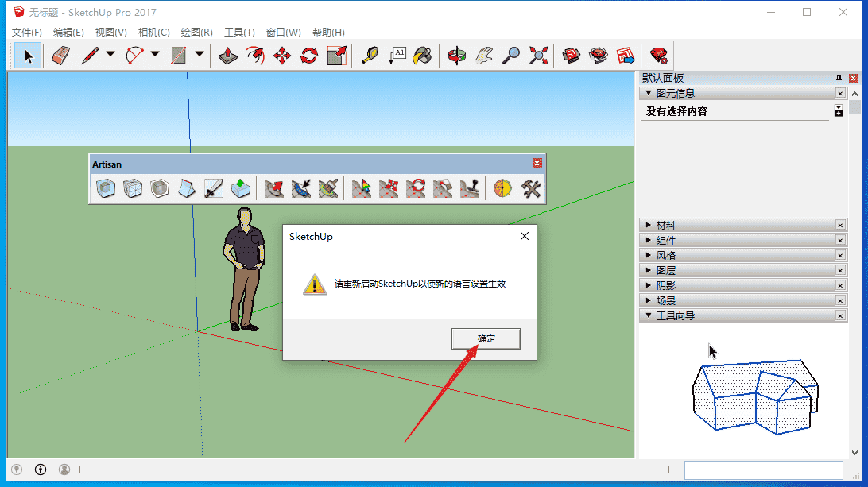The image size is (868, 487).
Task: Close the Artisan floating toolbar
Action: pyautogui.click(x=537, y=163)
